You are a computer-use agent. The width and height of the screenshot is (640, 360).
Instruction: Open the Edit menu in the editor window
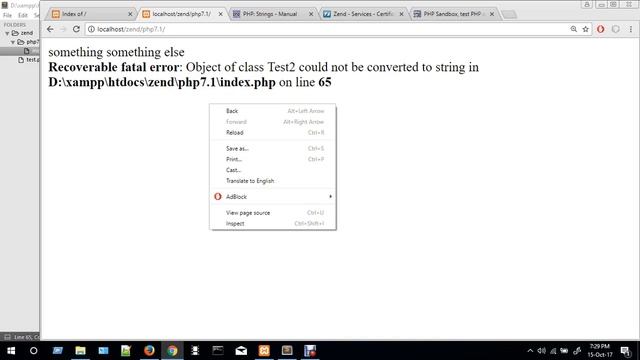22,15
